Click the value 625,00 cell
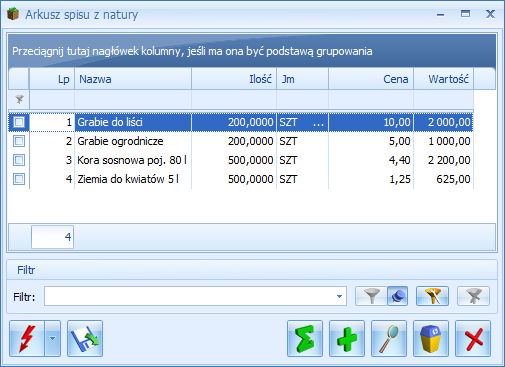This screenshot has height=367, width=505. (x=444, y=179)
